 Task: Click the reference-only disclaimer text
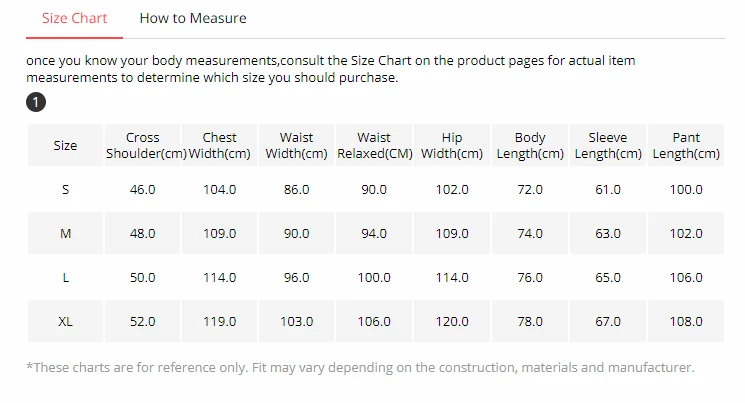click(360, 368)
